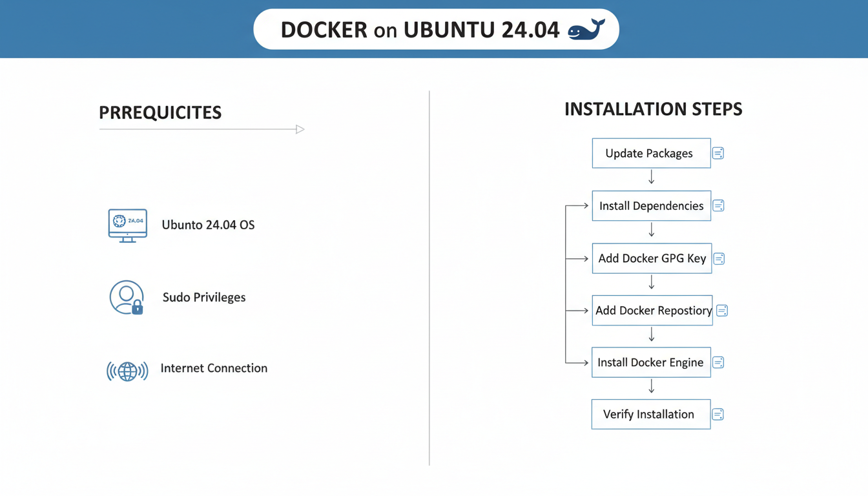Click the PRREQUICITES heading
Screen dimensions: 868x496
click(160, 112)
